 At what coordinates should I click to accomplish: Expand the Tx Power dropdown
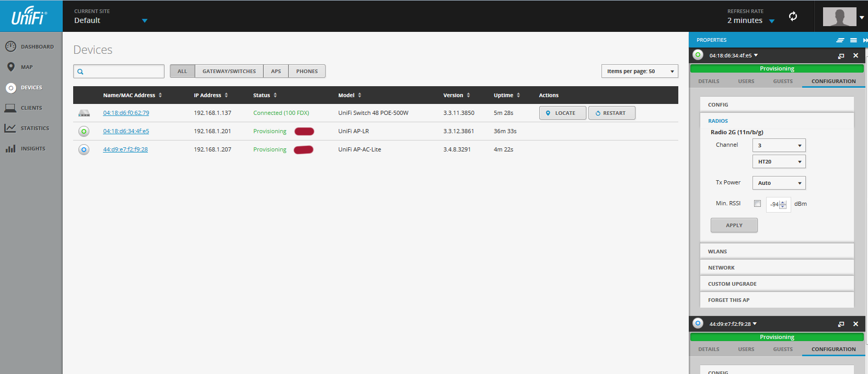coord(779,183)
